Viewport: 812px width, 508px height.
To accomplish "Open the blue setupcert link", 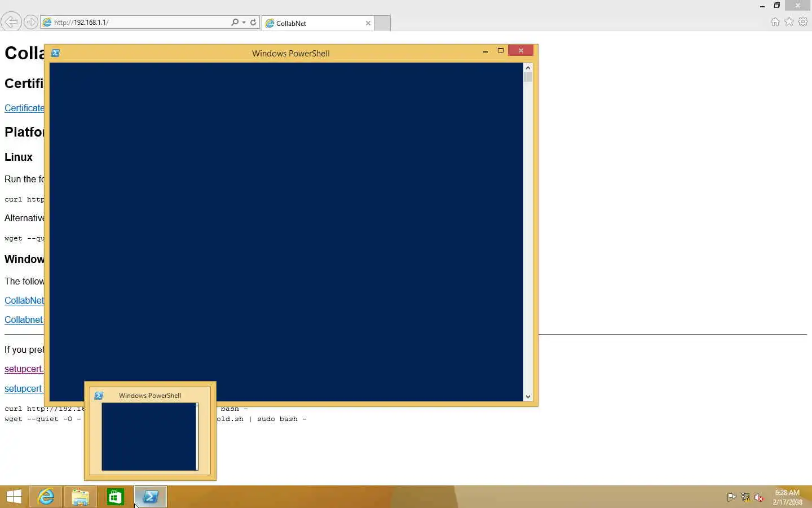I will pos(23,388).
